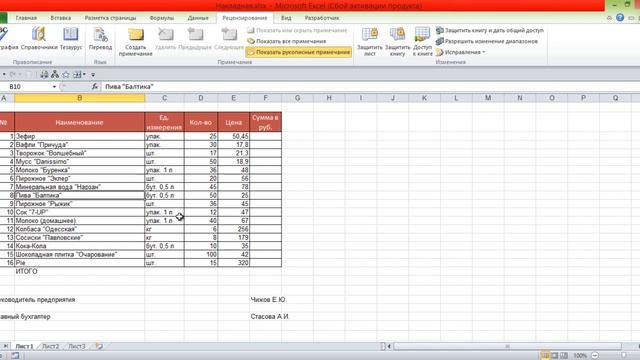This screenshot has height=360, width=640.
Task: Open the Name Box dropdown arrow
Action: 54,87
